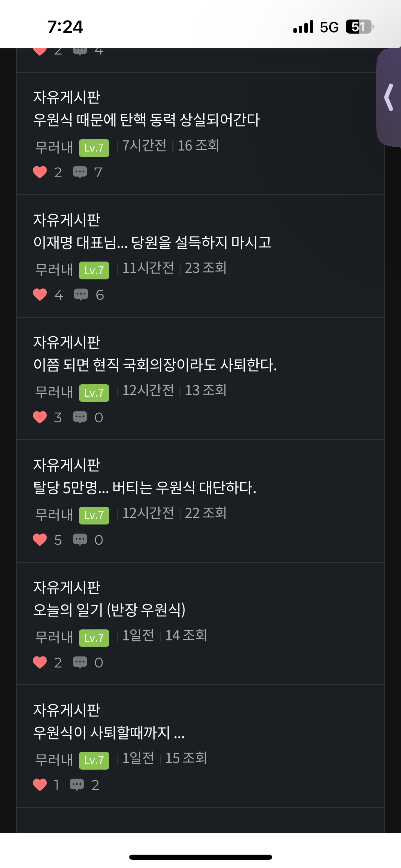The width and height of the screenshot is (401, 868).
Task: Open post '이재명 대표님... 당원을 설득하지 마시고'
Action: 152,242
